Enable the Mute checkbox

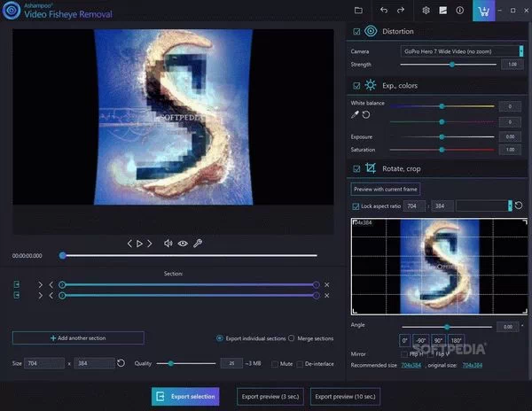pyautogui.click(x=275, y=364)
